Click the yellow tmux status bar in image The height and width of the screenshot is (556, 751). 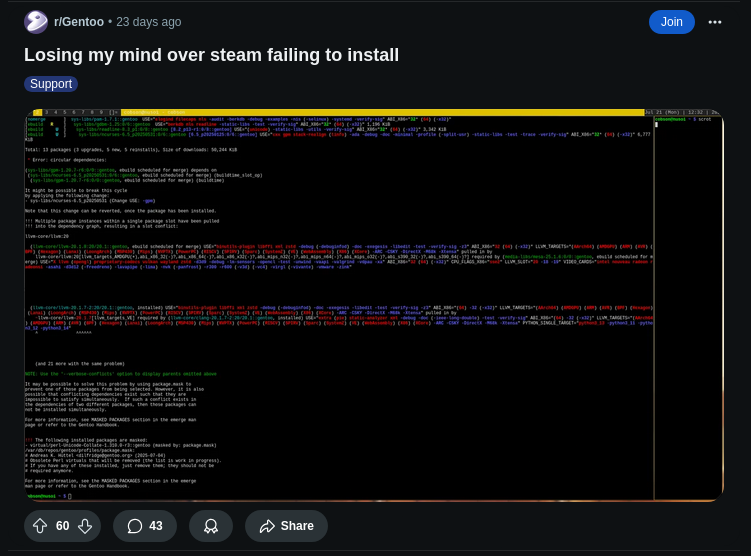click(x=382, y=112)
